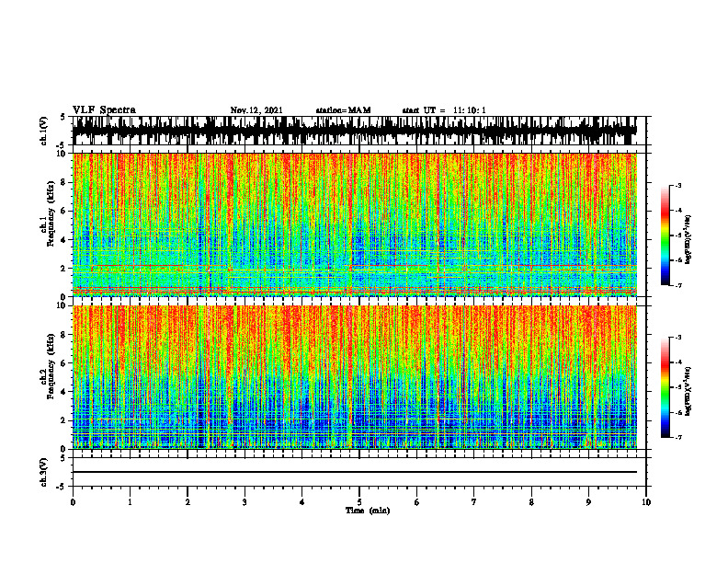728x563 pixels.
Task: Click the ch.2 spectrogram color scale bar
Action: [665, 387]
